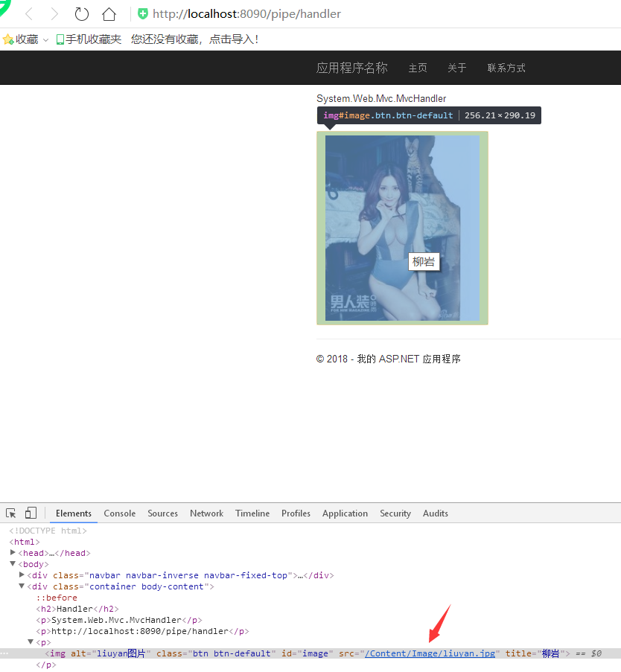Switch to the Profiles tab
Screen dimensions: 621x672
296,513
